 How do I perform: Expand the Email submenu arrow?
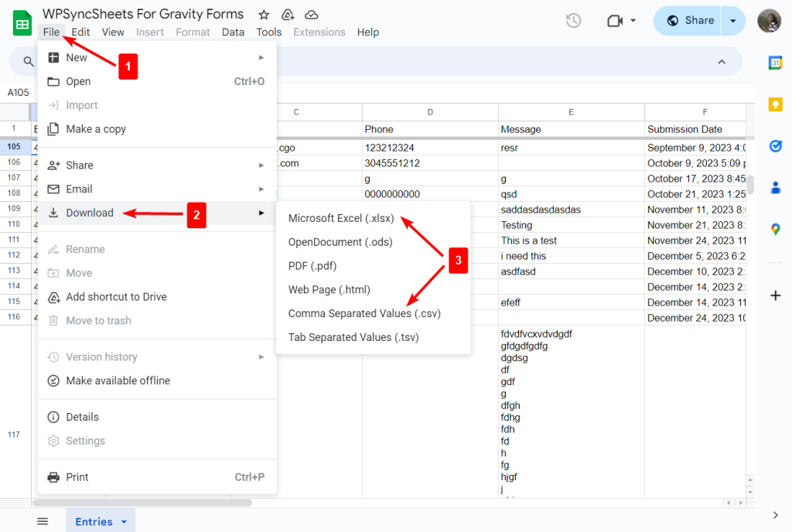coord(261,189)
